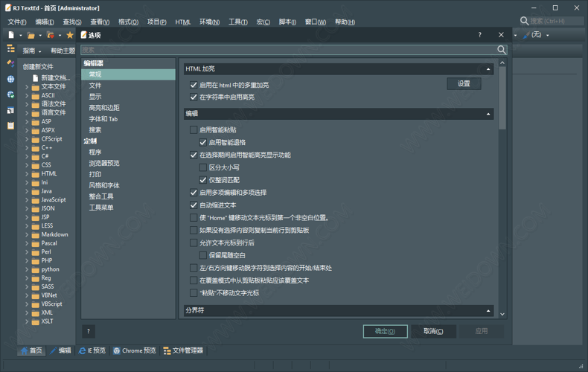588x372 pixels.
Task: Click the question mark help button at the dialog's bottom-left
Action: (89, 331)
